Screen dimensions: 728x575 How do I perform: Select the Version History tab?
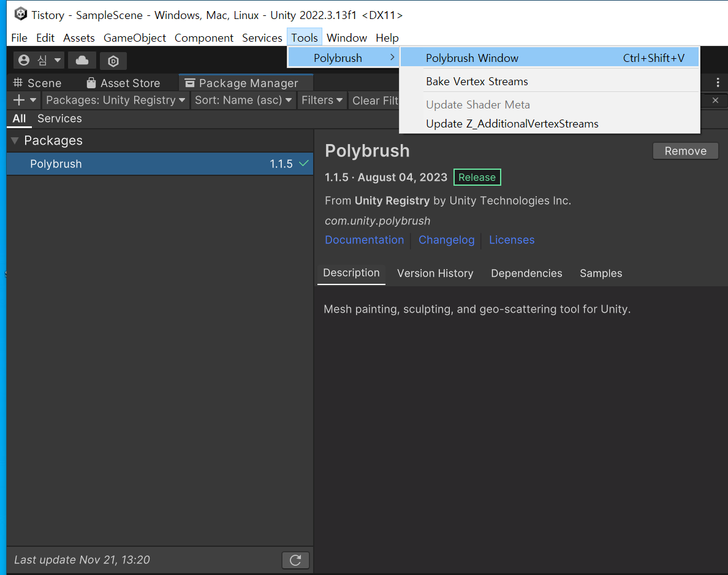435,273
